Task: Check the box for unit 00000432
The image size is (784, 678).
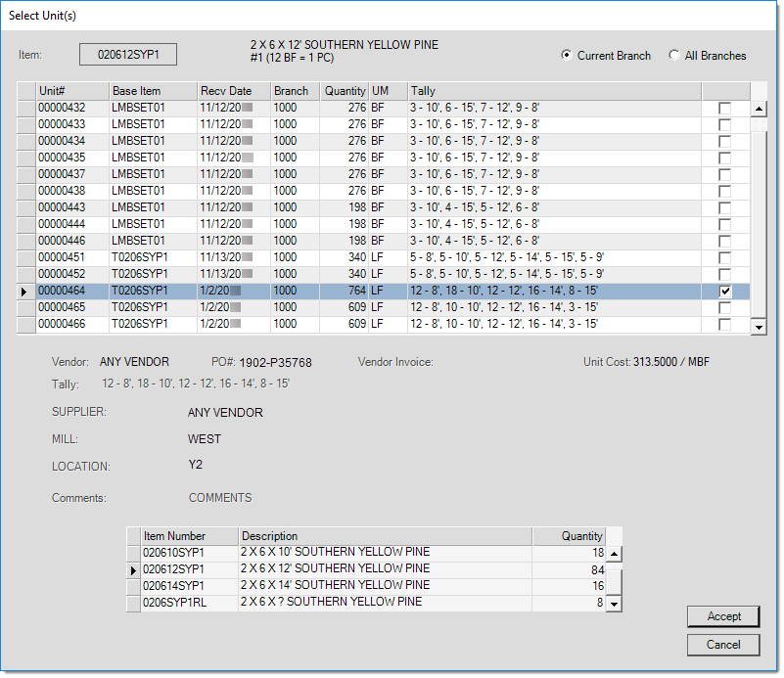Action: coord(724,108)
